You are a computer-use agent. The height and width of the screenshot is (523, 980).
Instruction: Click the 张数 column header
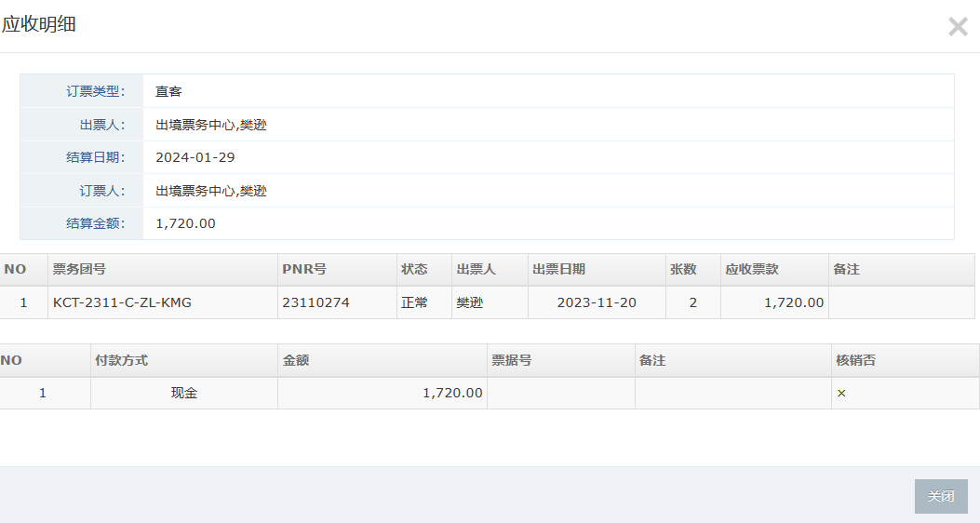682,269
